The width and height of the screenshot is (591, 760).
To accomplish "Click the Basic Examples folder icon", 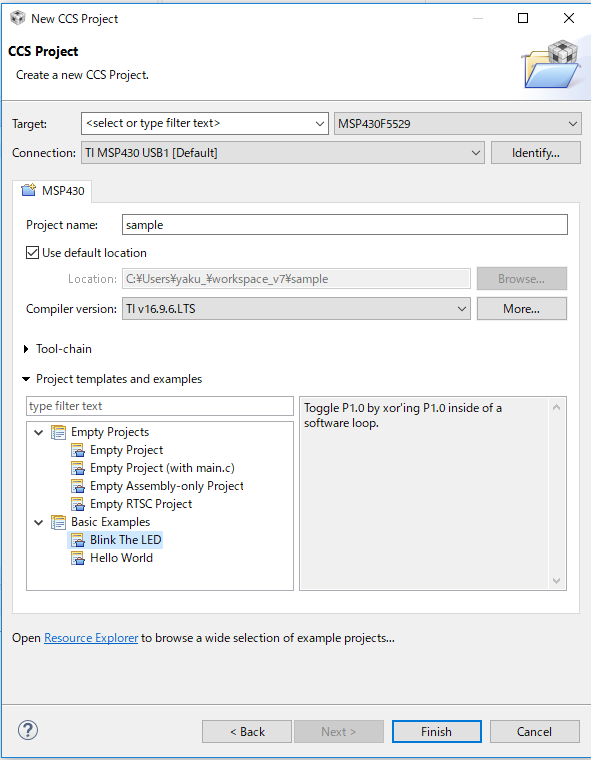I will click(59, 522).
